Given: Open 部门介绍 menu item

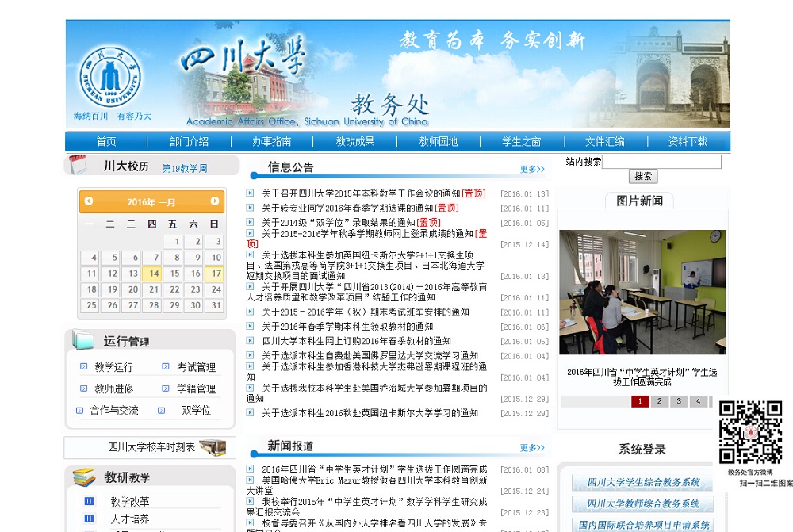Looking at the screenshot, I should (x=189, y=142).
